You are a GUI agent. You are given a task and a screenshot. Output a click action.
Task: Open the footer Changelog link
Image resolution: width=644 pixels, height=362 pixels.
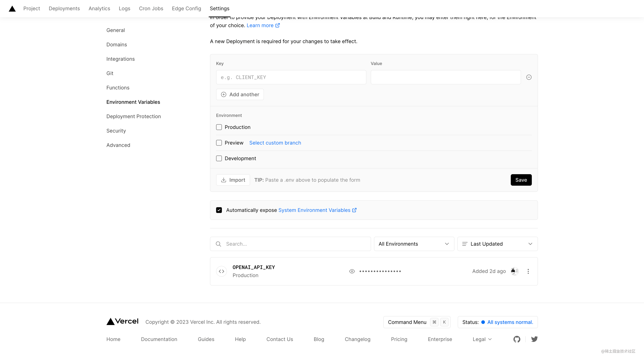[x=358, y=339]
